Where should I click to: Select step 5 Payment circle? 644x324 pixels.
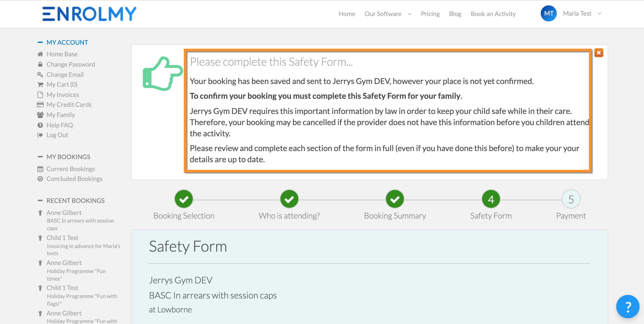[571, 199]
